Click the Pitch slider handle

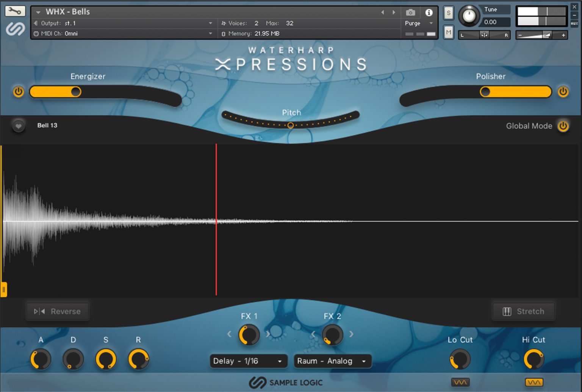[x=290, y=125]
